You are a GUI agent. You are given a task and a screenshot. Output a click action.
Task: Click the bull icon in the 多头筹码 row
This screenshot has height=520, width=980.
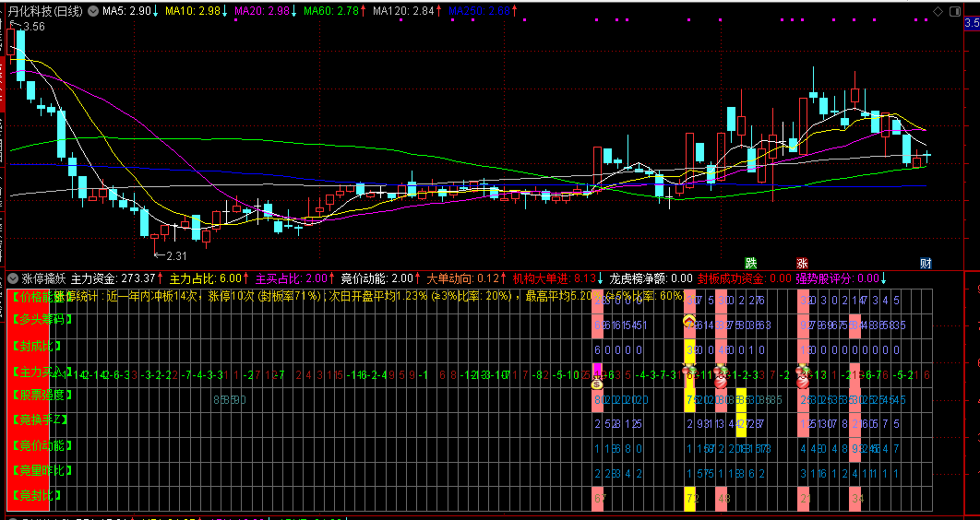[689, 321]
